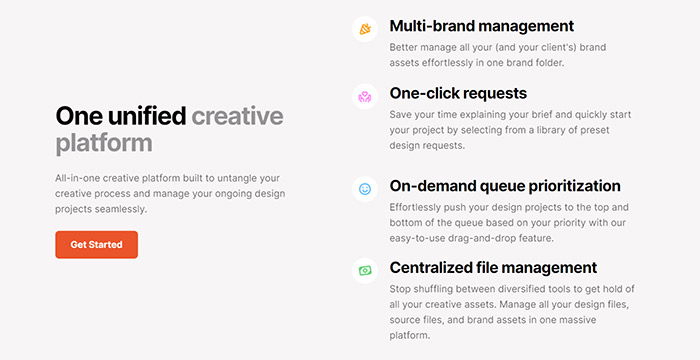Click the orange party popper Multi-brand icon
Image resolution: width=700 pixels, height=360 pixels.
(365, 29)
